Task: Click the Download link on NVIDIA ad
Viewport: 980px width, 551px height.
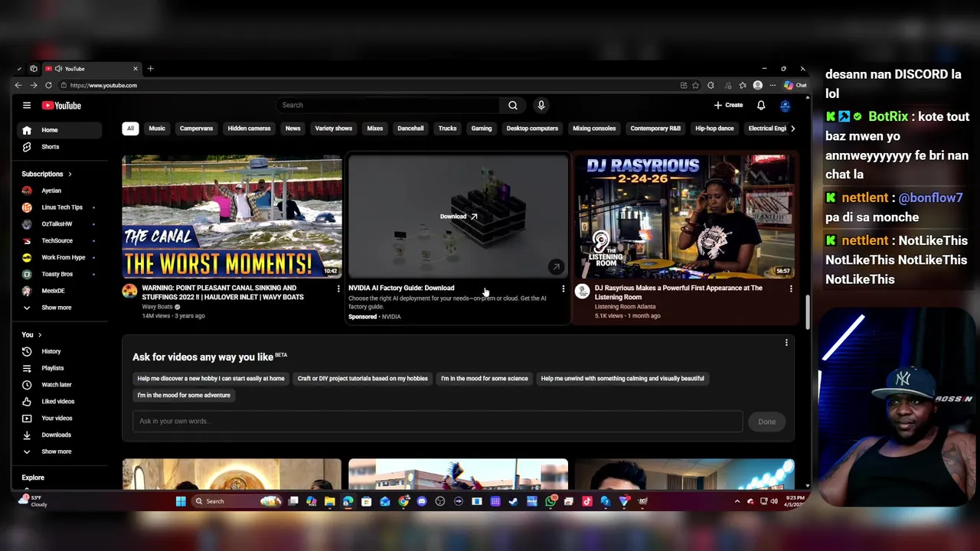Action: point(459,217)
